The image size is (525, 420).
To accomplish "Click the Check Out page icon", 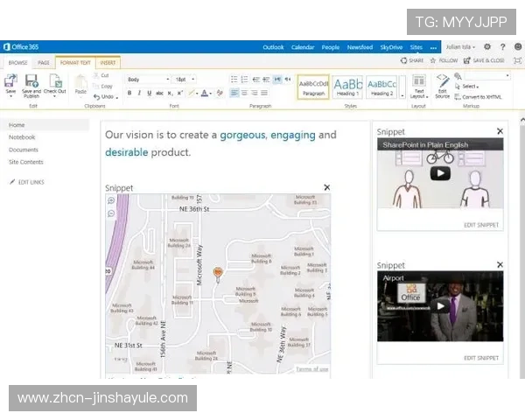I will click(x=55, y=80).
